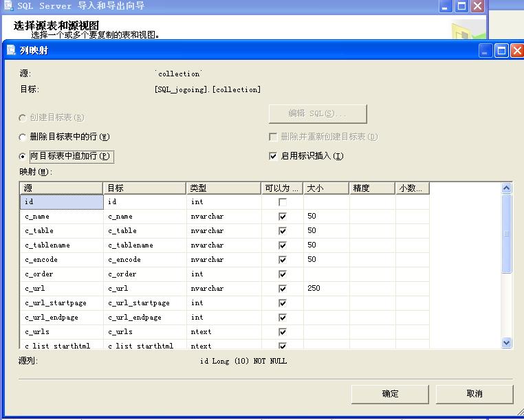Click the SQL Server wizard title bar icon
Image resolution: width=524 pixels, height=420 pixels.
(8, 5)
